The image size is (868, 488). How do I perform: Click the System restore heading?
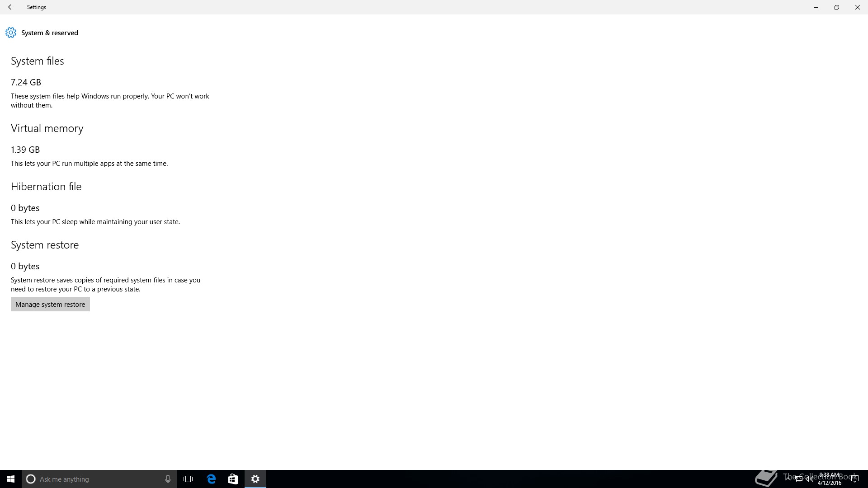[45, 245]
